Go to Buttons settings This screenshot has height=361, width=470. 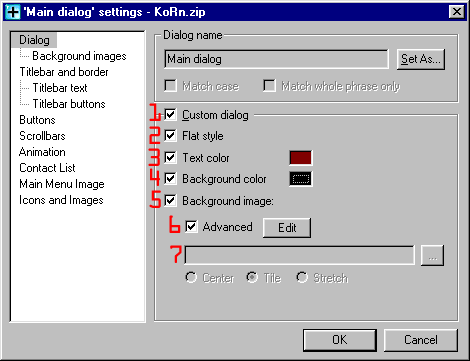point(37,120)
